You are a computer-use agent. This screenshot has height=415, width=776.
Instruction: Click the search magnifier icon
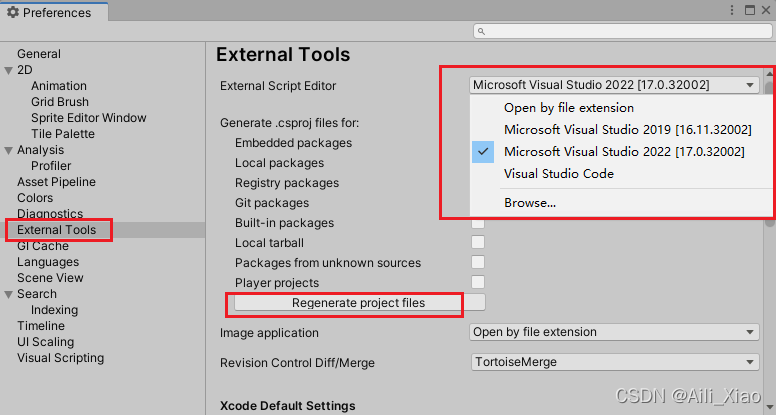482,31
